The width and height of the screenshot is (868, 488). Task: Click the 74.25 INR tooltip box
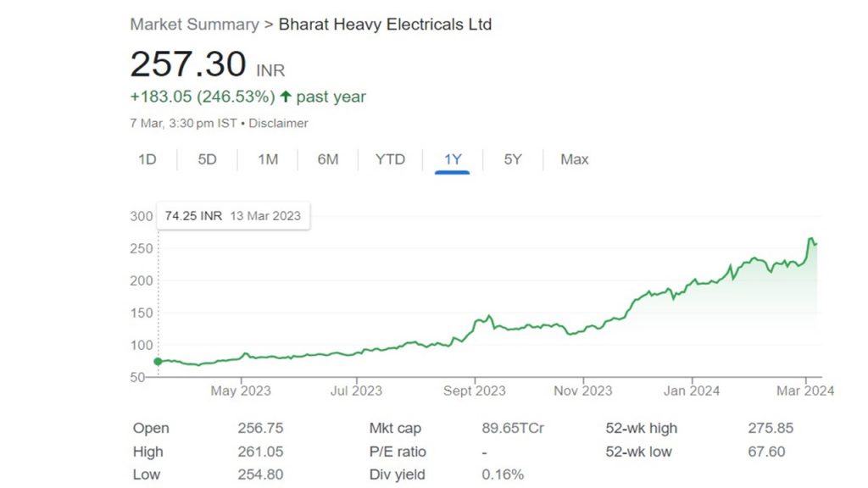click(233, 216)
